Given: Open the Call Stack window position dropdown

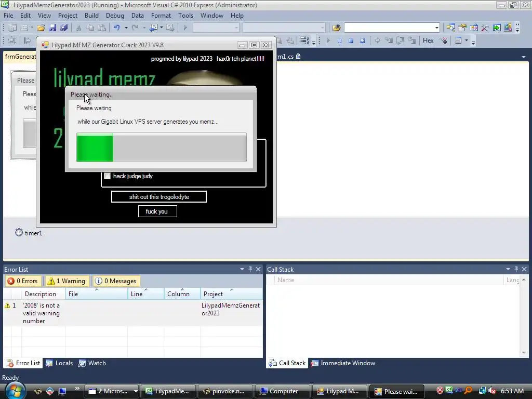Looking at the screenshot, I should tap(508, 269).
